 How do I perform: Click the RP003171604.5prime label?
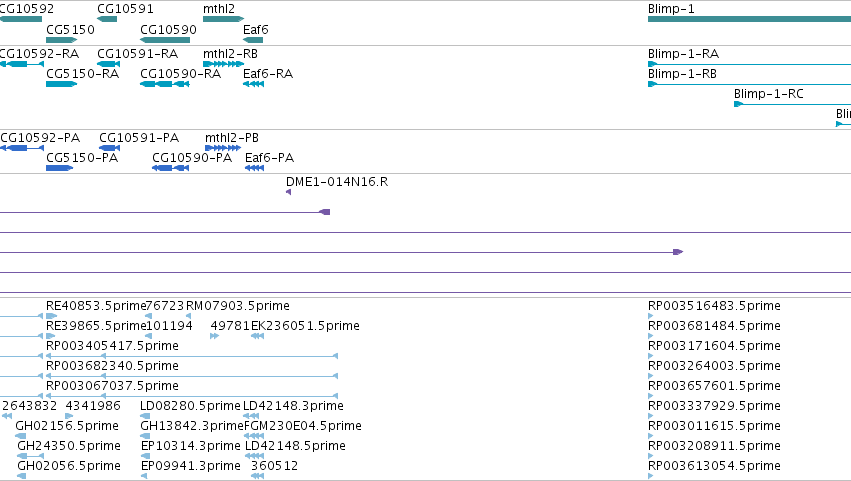714,346
